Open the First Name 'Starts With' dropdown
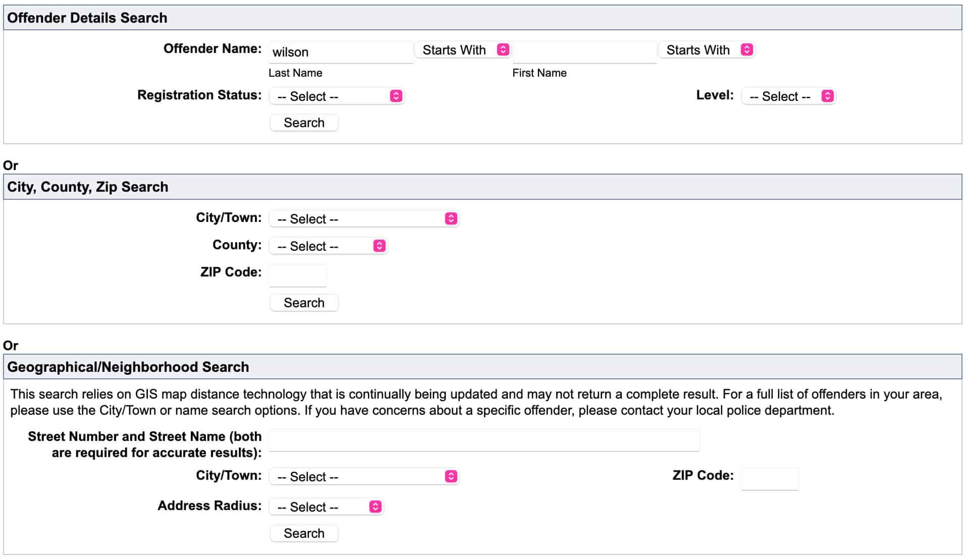Viewport: 967px width, 560px height. click(706, 50)
